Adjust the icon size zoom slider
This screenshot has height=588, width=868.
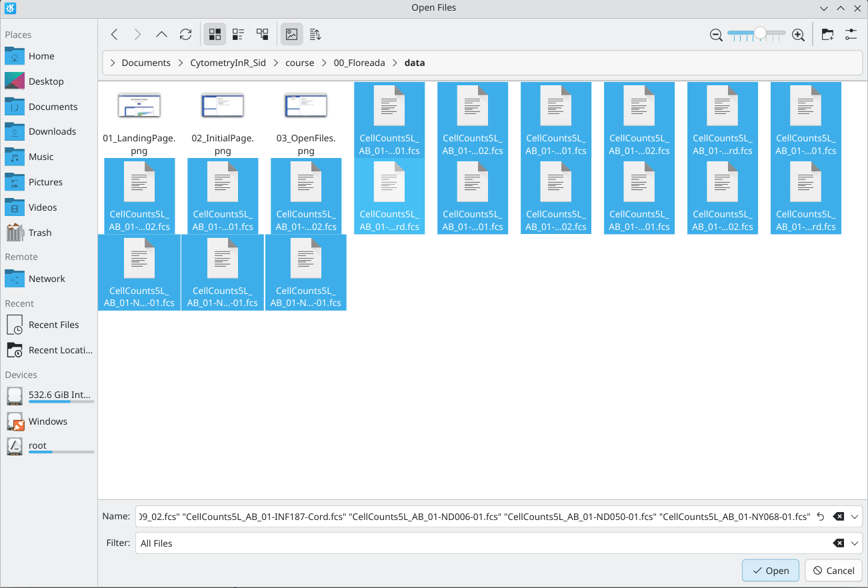click(759, 33)
